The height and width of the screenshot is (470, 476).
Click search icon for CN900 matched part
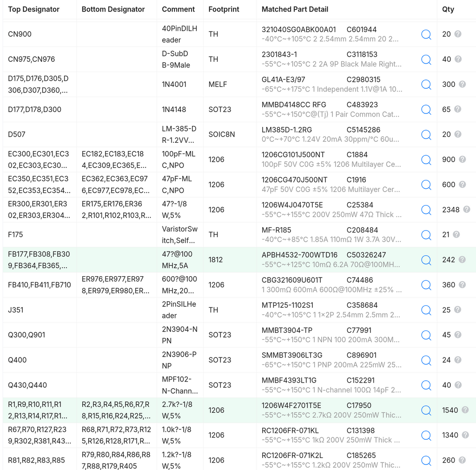(x=426, y=34)
